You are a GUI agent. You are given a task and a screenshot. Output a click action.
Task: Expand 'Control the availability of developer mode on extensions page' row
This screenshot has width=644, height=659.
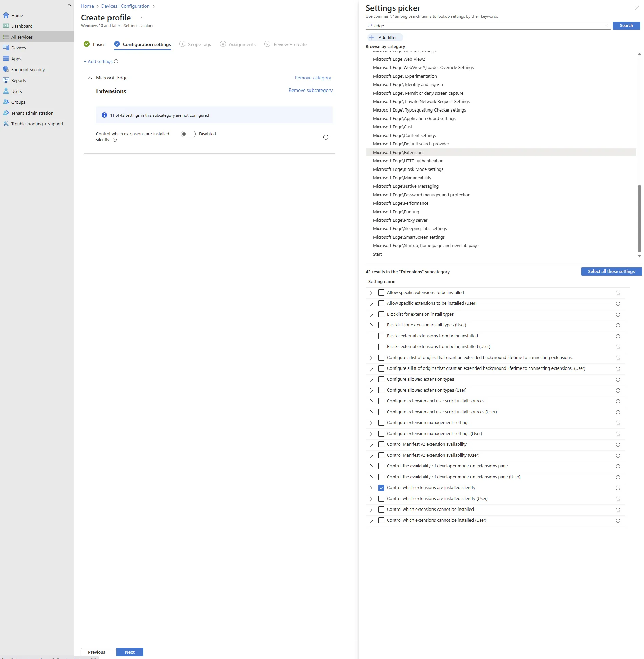coord(371,466)
